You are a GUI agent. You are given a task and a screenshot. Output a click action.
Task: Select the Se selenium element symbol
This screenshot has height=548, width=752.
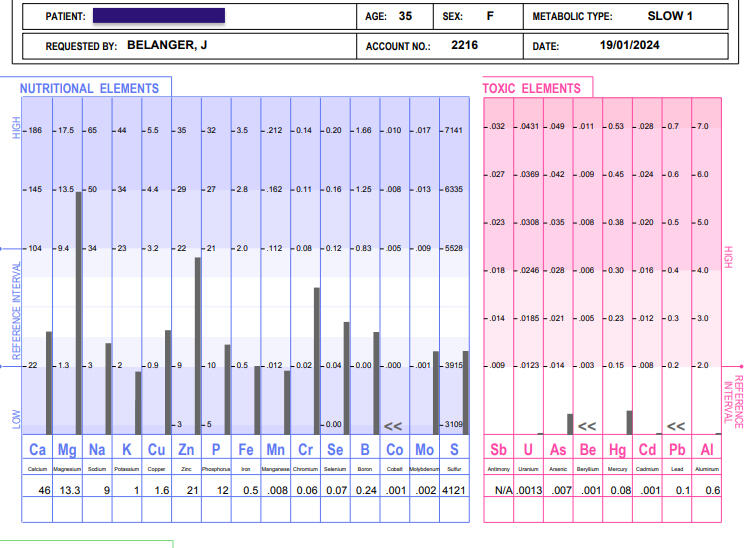[335, 449]
